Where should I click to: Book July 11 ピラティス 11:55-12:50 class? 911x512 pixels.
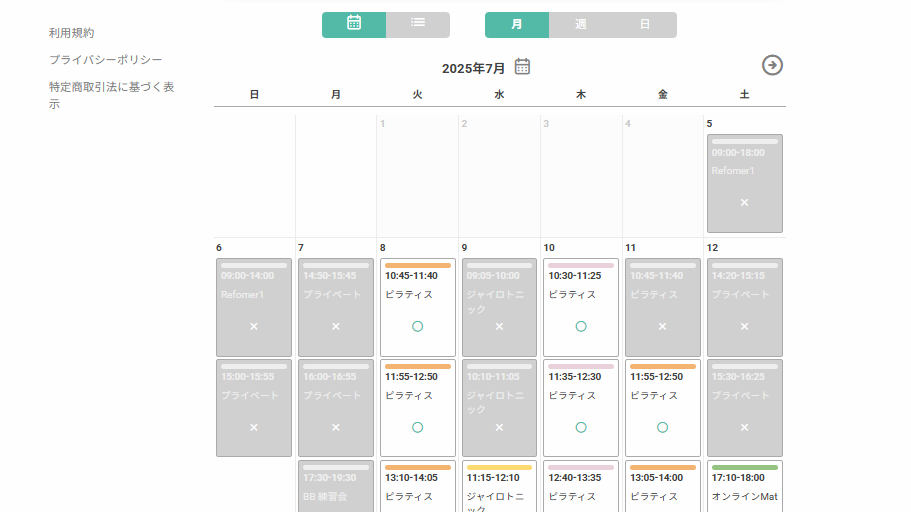point(663,408)
